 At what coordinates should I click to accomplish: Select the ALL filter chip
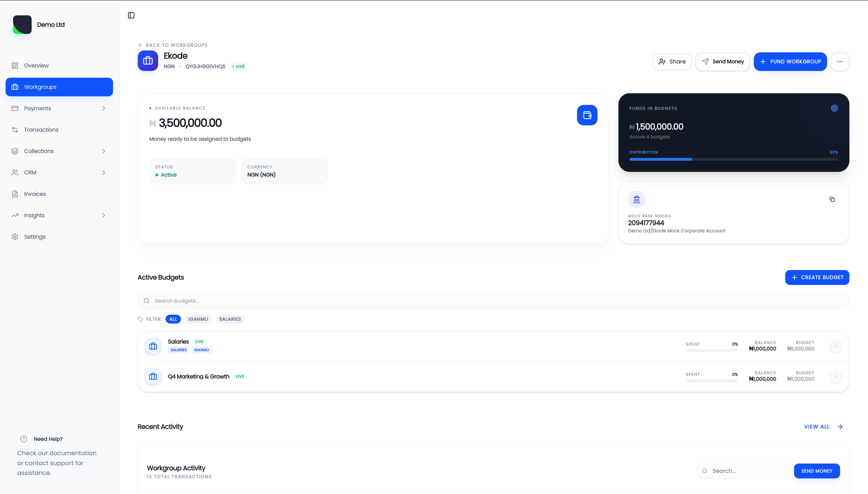pos(173,319)
